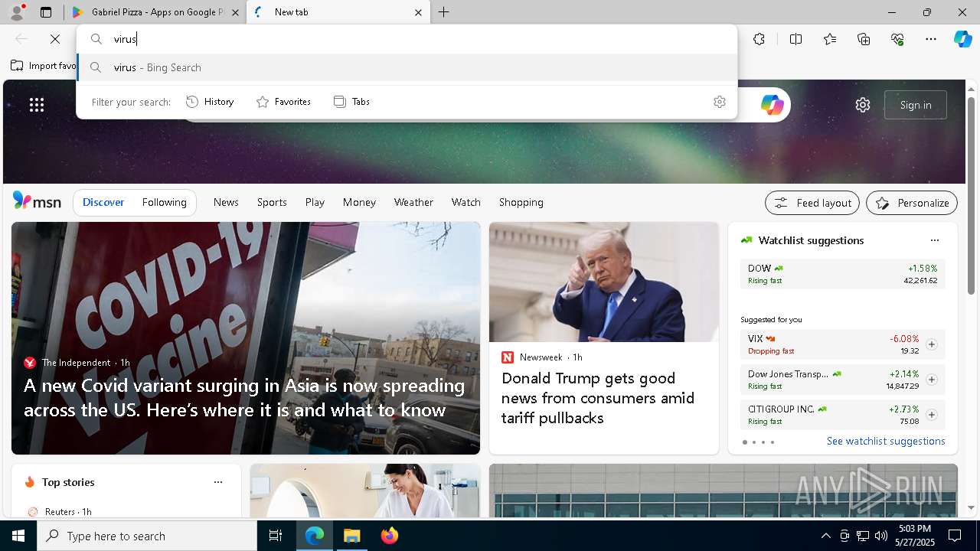Screen dimensions: 980x551
Task: Toggle Split screen icon
Action: [x=795, y=39]
